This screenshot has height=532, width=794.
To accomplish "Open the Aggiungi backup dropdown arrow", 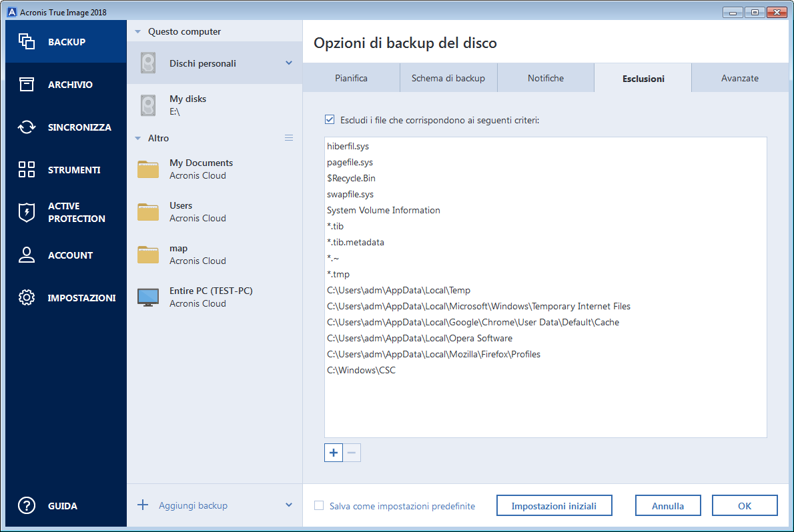I will point(289,505).
